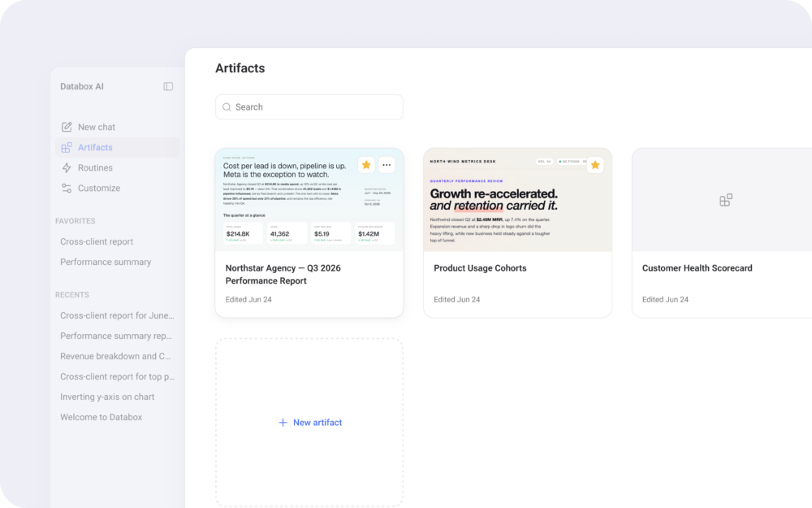This screenshot has height=508, width=812.
Task: Click the New chat pencil icon
Action: coord(67,127)
